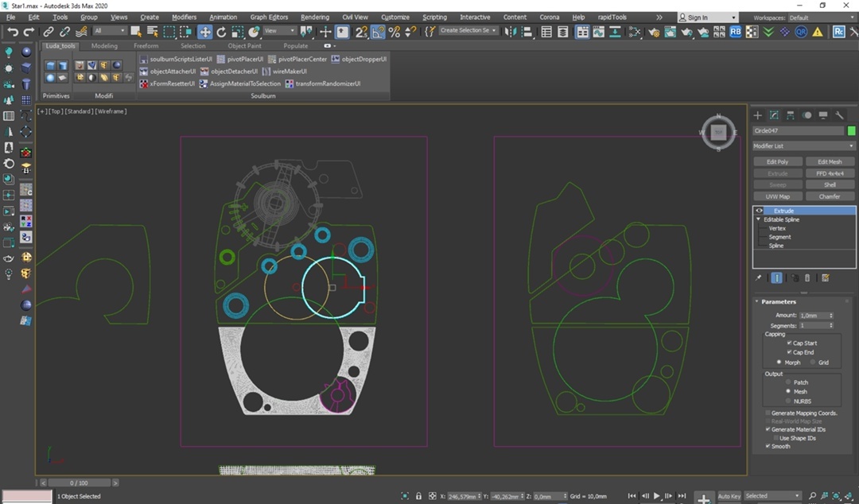Open the Modifiers menu
Viewport: 859px width, 504px height.
click(184, 17)
